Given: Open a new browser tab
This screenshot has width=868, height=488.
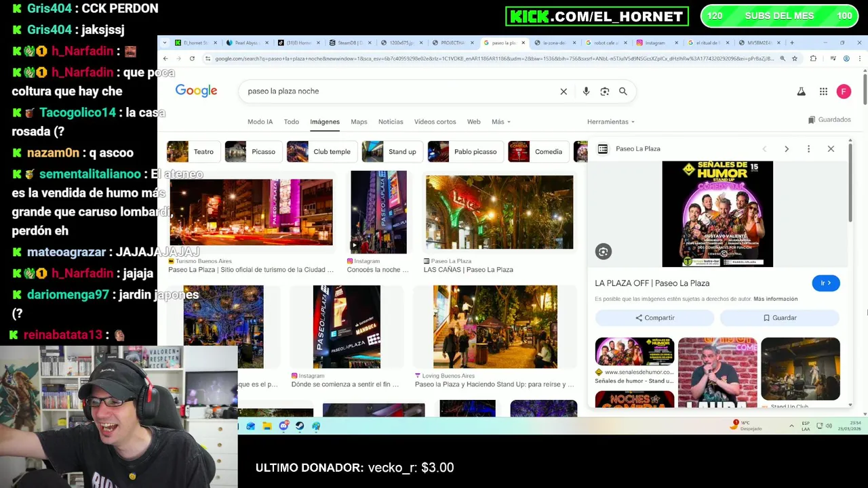Looking at the screenshot, I should (791, 43).
